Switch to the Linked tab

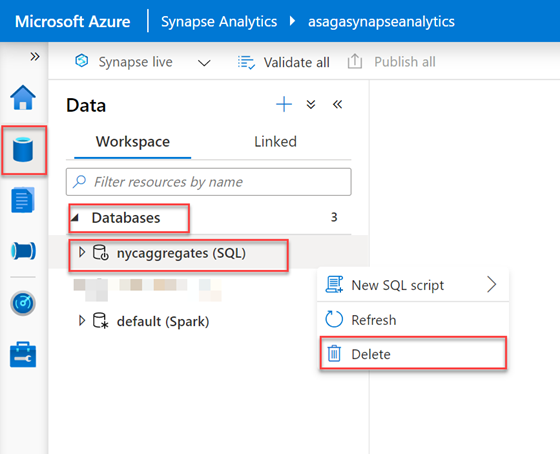(x=275, y=142)
